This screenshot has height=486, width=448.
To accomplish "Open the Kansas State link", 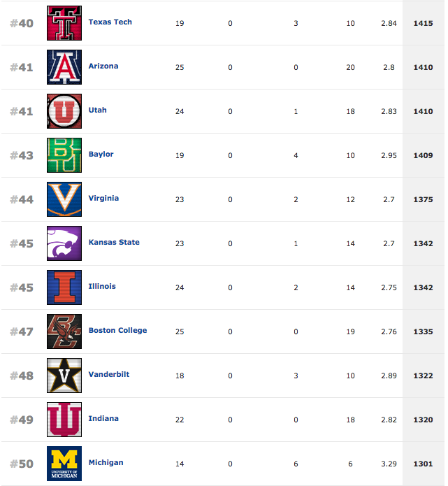I will click(114, 243).
